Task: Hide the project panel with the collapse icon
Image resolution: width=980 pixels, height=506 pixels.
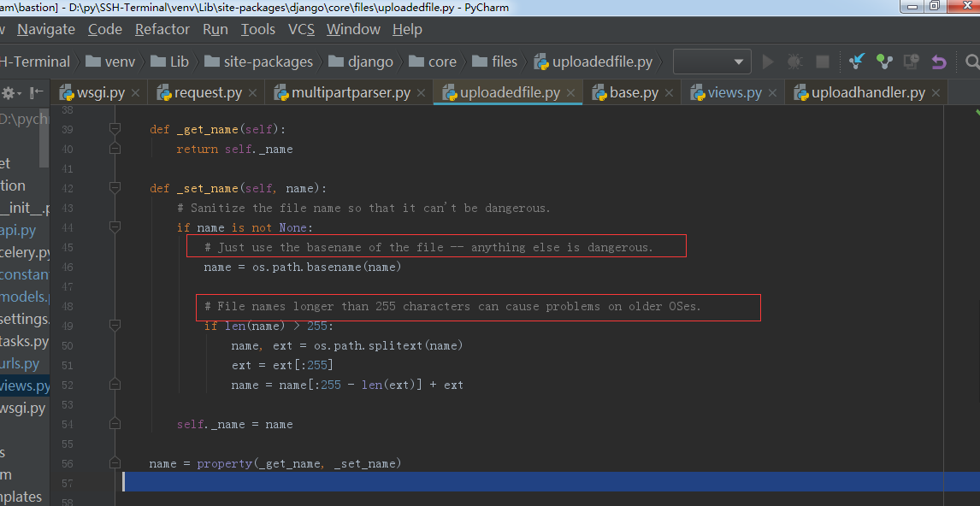Action: (x=37, y=93)
